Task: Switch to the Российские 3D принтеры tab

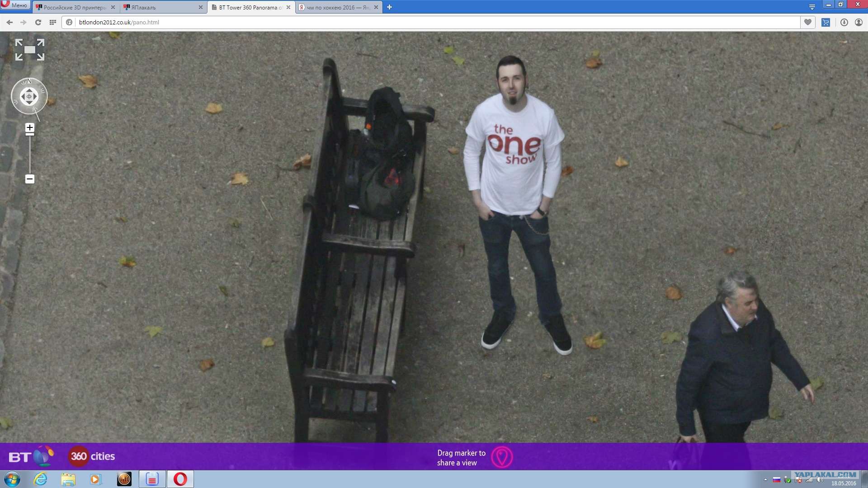Action: pos(75,7)
